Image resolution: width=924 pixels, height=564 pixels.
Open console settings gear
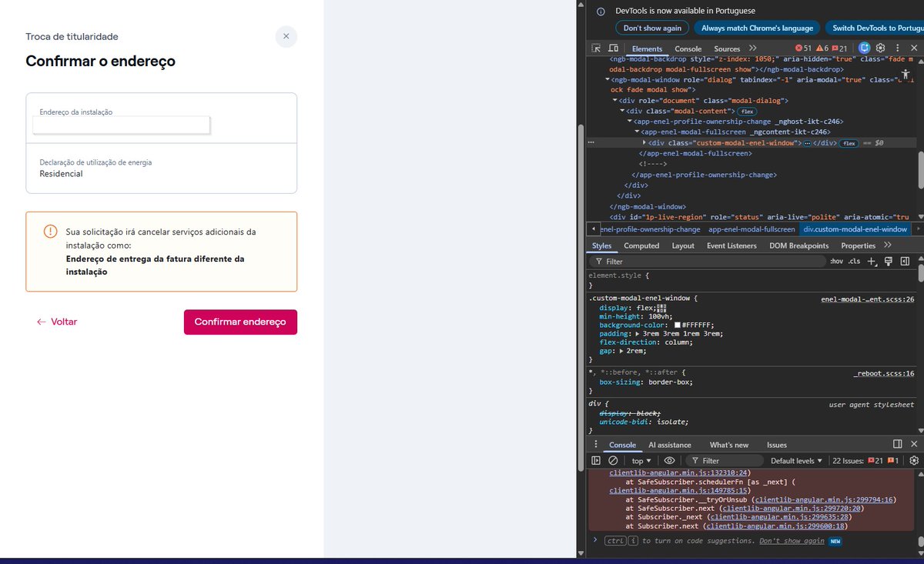[914, 461]
